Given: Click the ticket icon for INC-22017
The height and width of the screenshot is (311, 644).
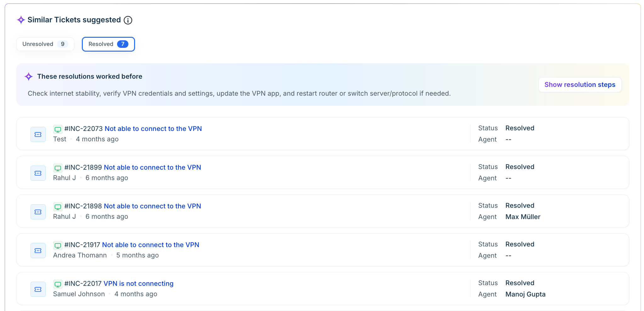Looking at the screenshot, I should pyautogui.click(x=38, y=289).
